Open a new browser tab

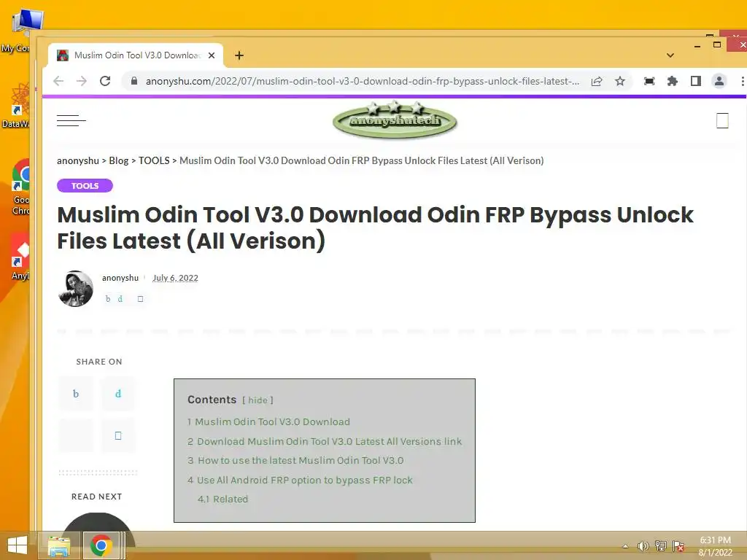pyautogui.click(x=239, y=55)
